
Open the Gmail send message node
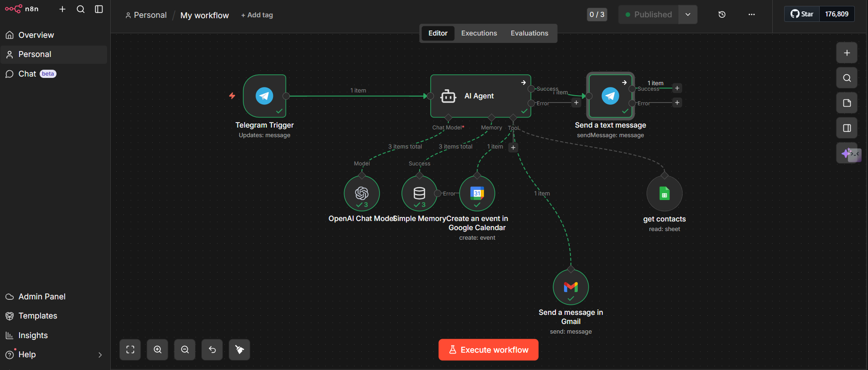570,287
